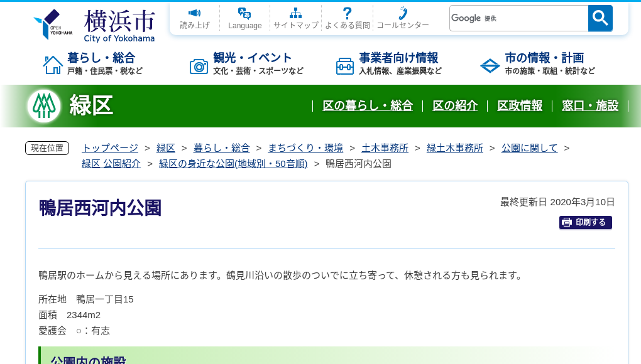The width and height of the screenshot is (641, 364).
Task: Open the 緑区 公園紹介 link
Action: point(111,163)
